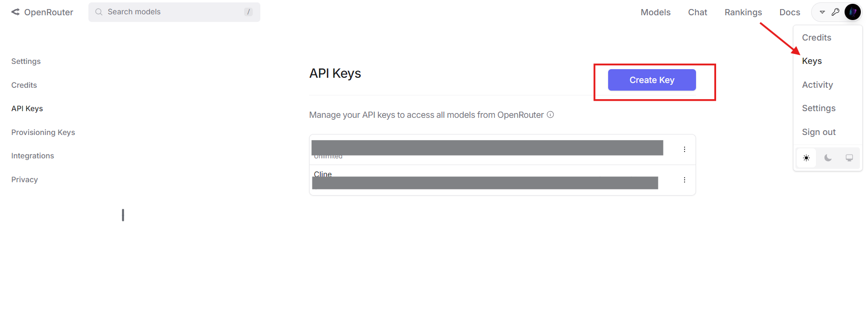Screen dimensions: 868x311
Task: Open three-dot menu for first API key
Action: (685, 149)
